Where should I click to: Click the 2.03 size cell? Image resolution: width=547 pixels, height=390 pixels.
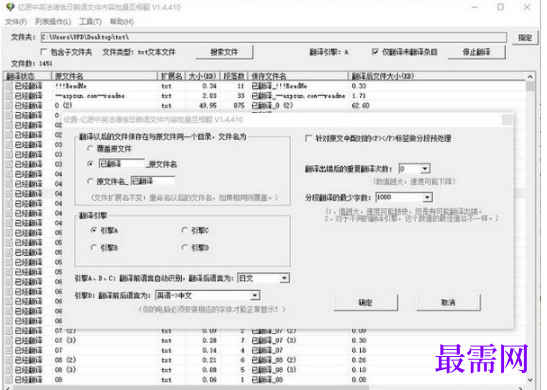(x=209, y=96)
